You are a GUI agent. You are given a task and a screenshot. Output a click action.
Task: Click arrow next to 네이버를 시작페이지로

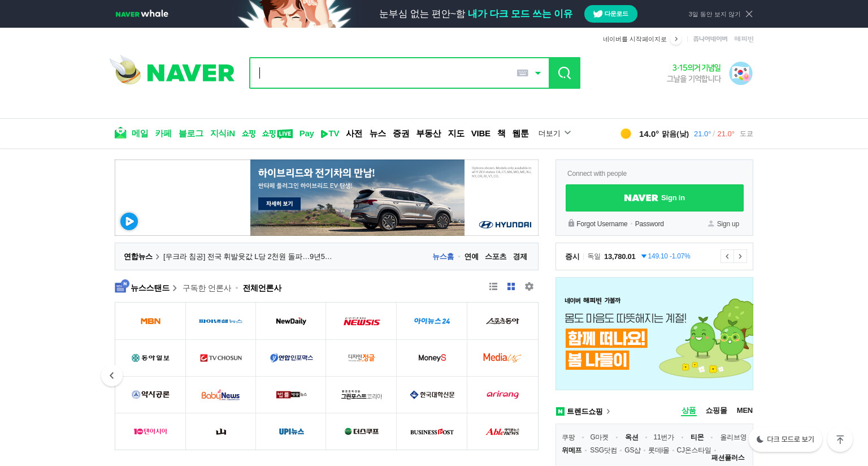pos(676,39)
